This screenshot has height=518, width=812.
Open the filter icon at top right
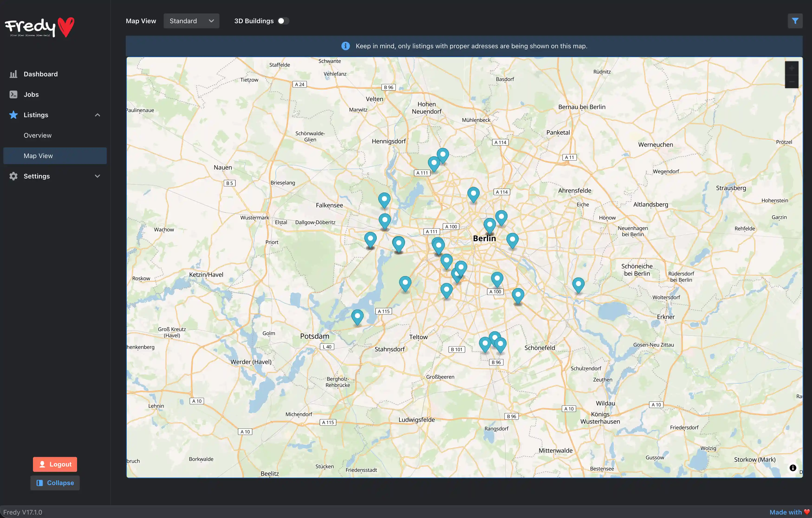tap(795, 21)
